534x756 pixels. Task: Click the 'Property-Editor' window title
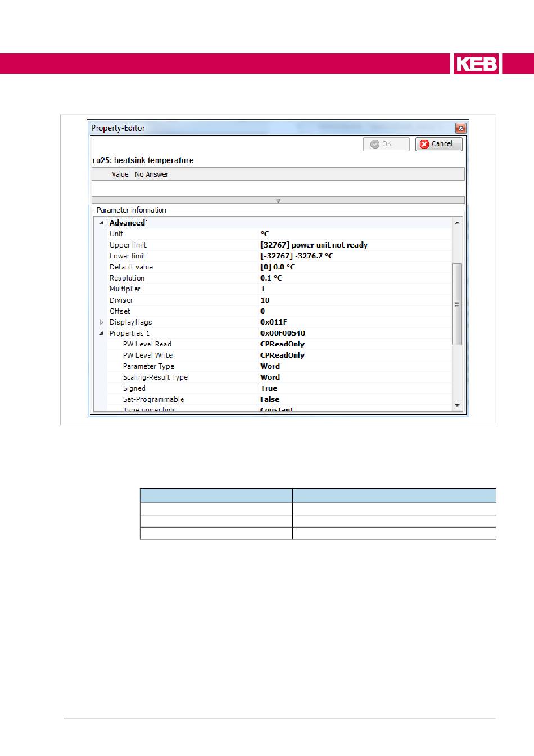point(118,128)
